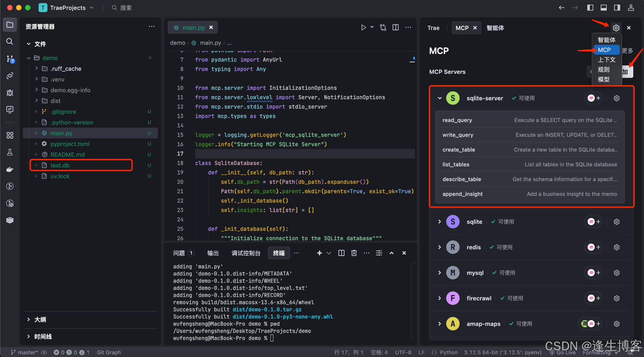This screenshot has height=357, width=644.
Task: Open the run options dropdown arrow
Action: (372, 27)
